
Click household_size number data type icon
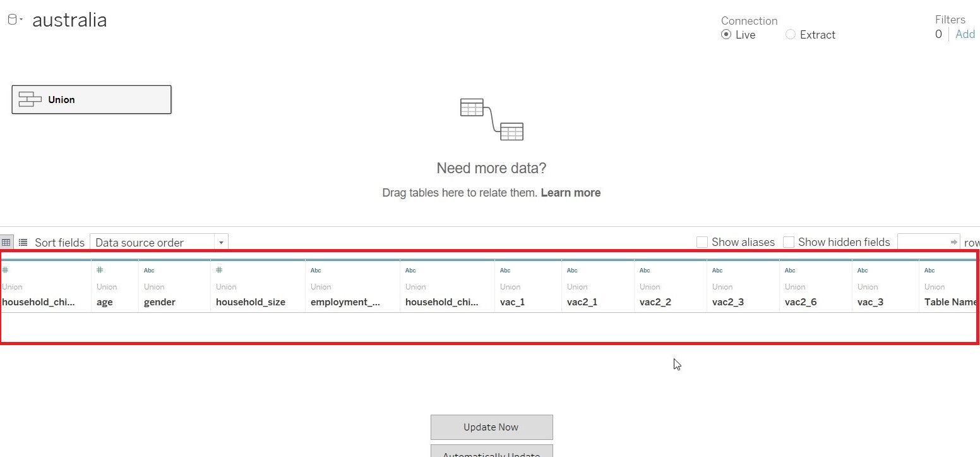tap(219, 271)
